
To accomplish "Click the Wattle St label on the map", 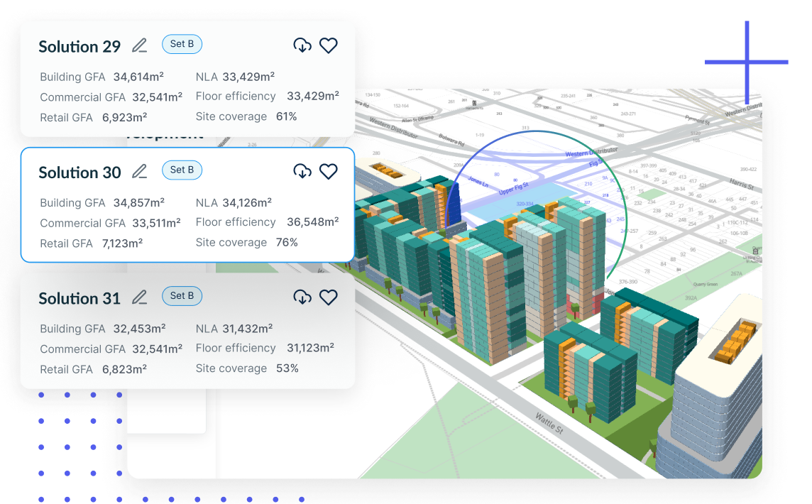I will click(x=550, y=424).
